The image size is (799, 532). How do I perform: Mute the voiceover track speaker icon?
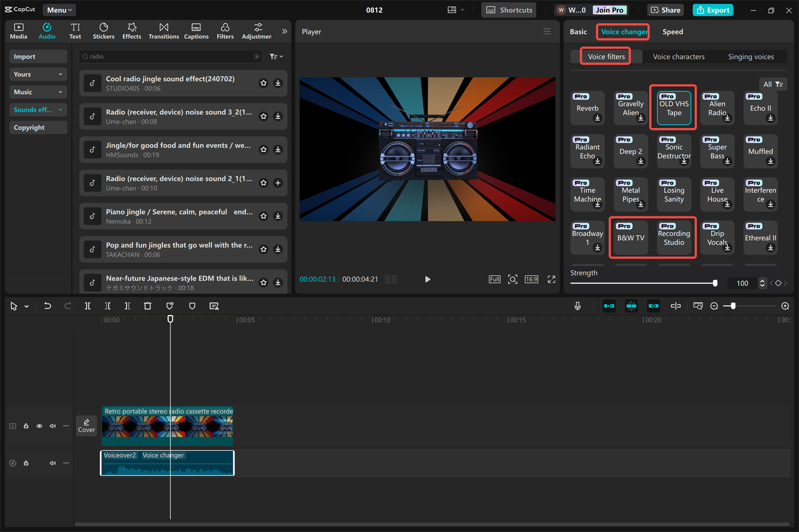(x=52, y=463)
